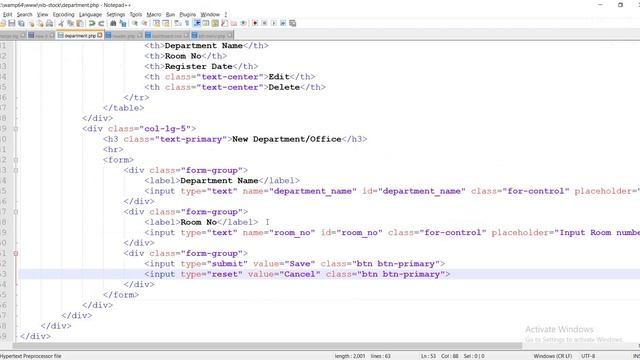Click the macro Playback icon
The image size is (640, 360).
(273, 23)
